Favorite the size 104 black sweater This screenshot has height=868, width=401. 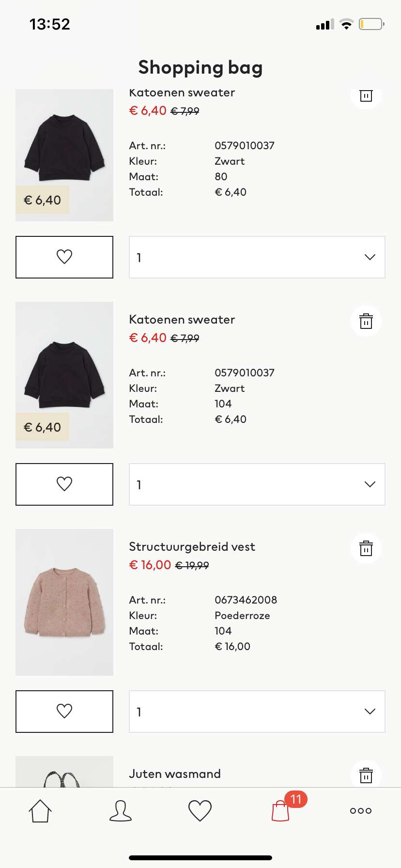64,484
